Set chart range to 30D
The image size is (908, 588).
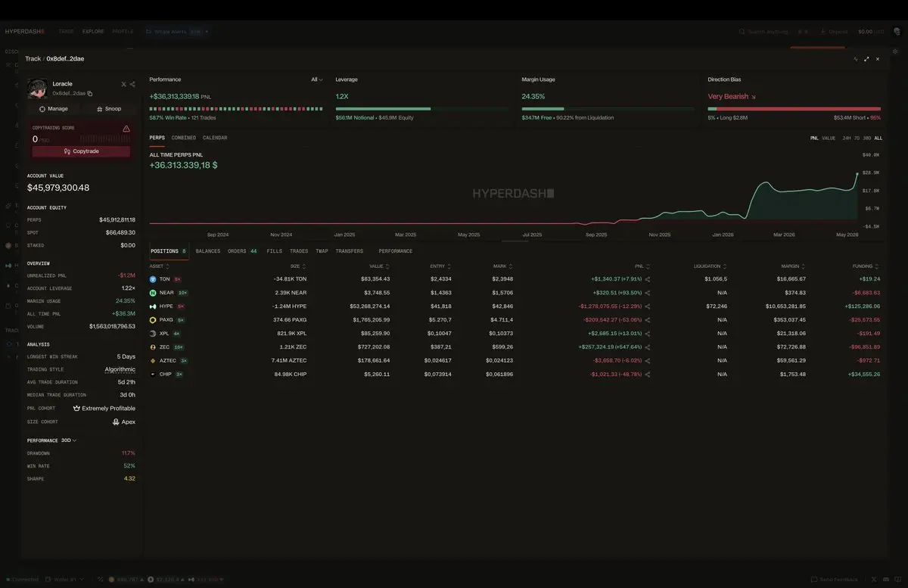[x=867, y=138]
